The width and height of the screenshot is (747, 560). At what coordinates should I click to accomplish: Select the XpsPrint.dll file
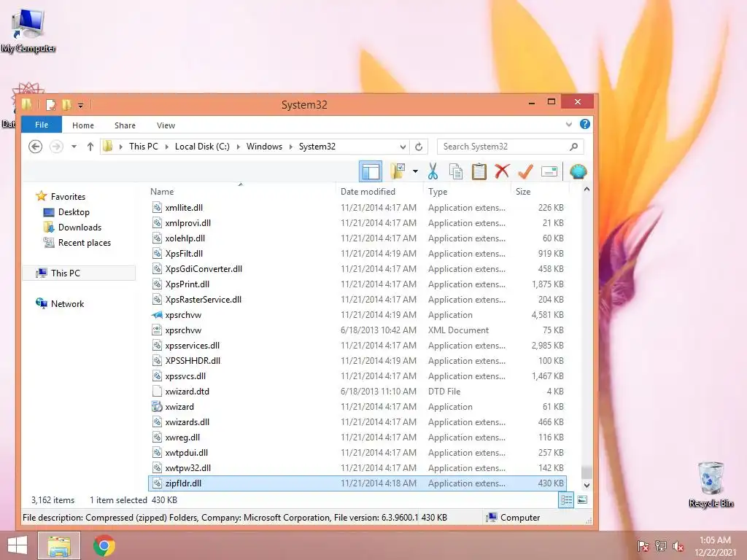coord(357,284)
